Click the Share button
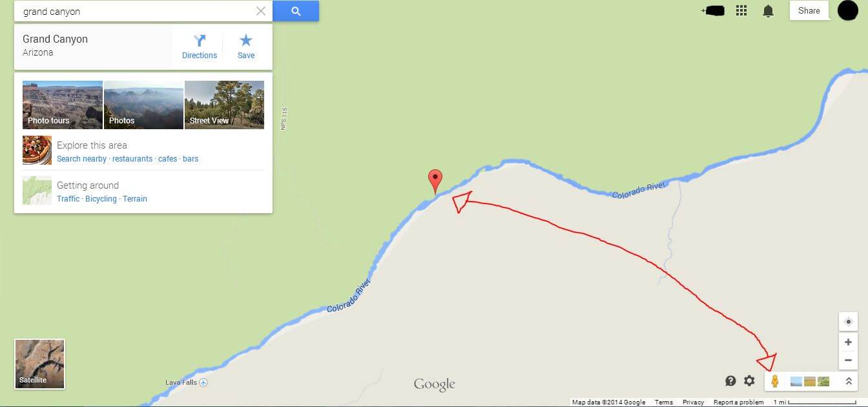Viewport: 868px width, 407px height. coord(809,10)
